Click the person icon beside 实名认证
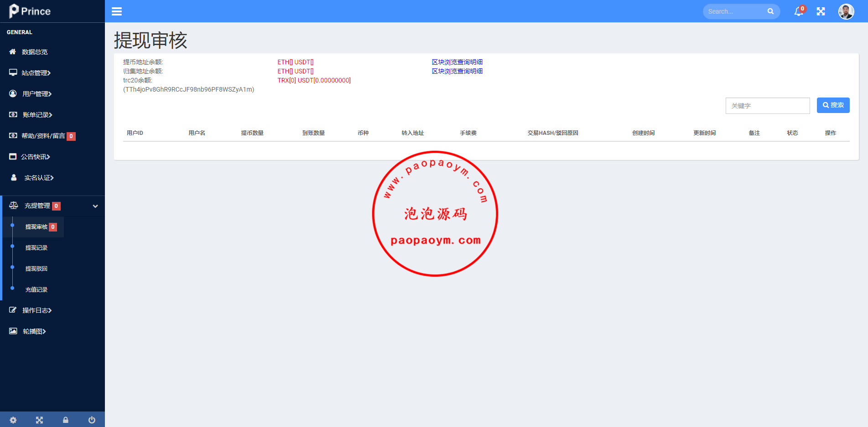This screenshot has height=427, width=868. coord(14,177)
